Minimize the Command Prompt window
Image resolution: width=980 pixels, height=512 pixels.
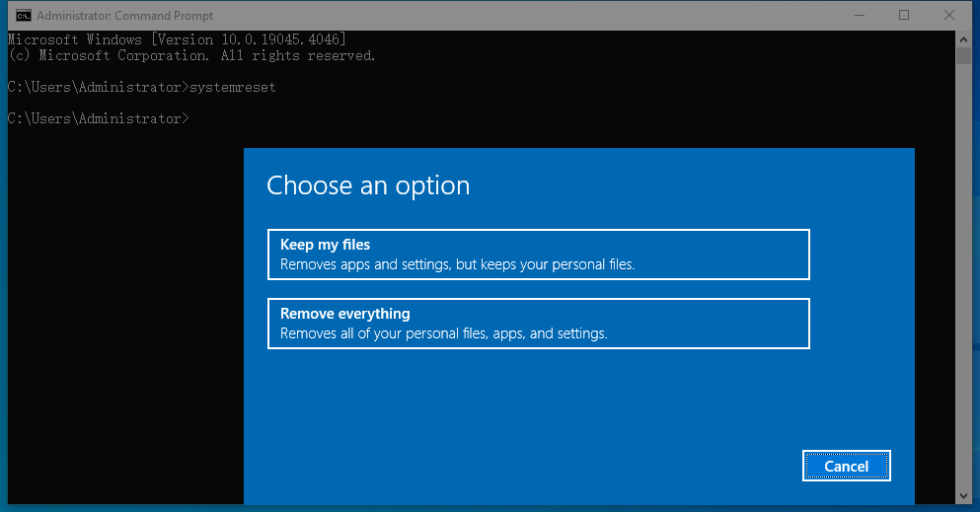(x=857, y=15)
